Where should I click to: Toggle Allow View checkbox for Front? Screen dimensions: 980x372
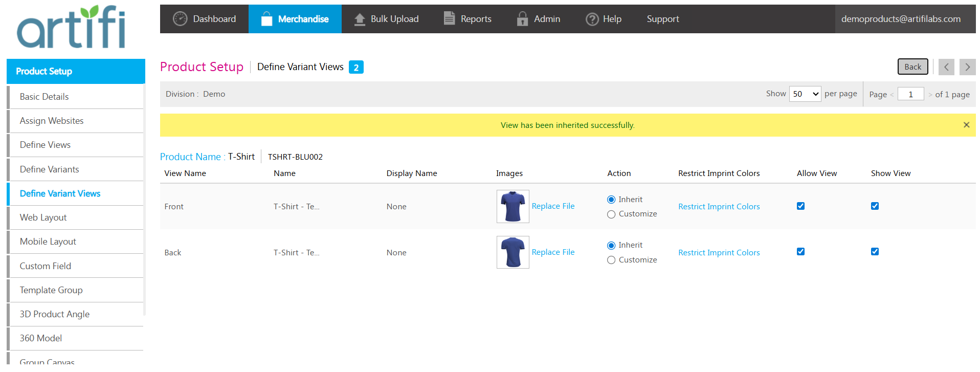click(x=800, y=206)
